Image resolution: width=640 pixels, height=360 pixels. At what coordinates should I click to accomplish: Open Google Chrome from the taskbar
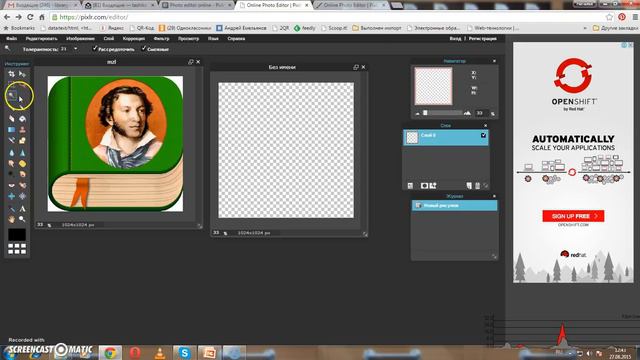[x=110, y=352]
